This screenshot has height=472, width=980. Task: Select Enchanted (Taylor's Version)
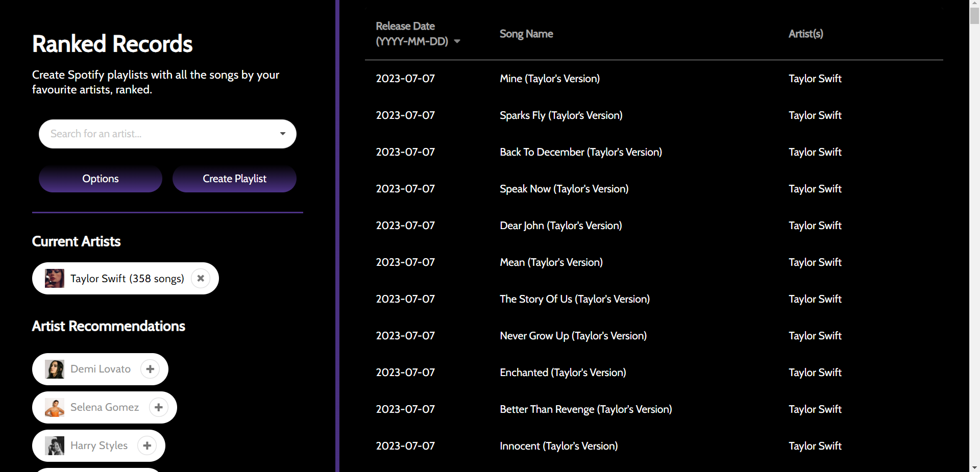[x=563, y=372]
